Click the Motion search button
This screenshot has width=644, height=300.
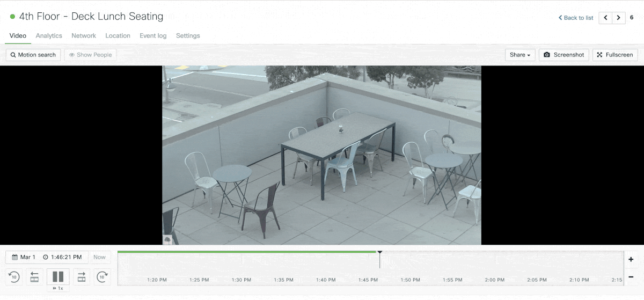(x=33, y=55)
